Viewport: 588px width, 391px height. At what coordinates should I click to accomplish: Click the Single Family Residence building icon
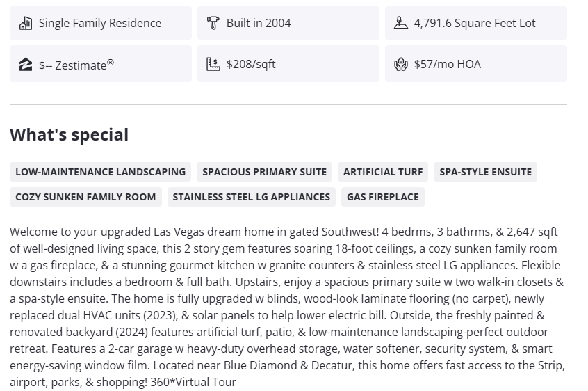26,23
